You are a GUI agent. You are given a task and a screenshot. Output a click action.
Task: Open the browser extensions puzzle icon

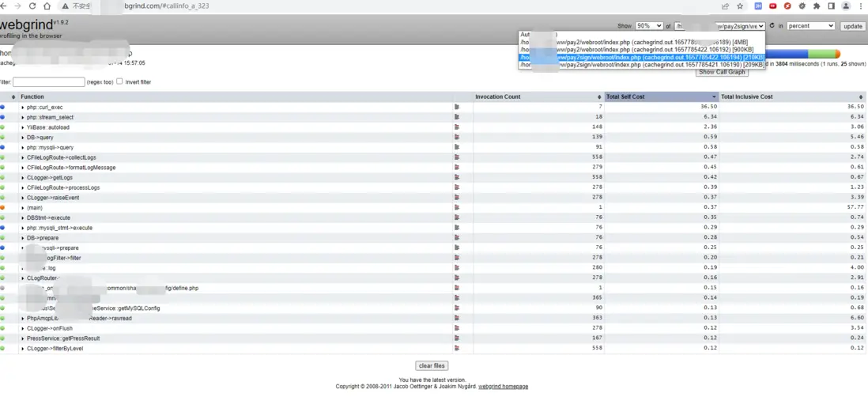pyautogui.click(x=816, y=6)
